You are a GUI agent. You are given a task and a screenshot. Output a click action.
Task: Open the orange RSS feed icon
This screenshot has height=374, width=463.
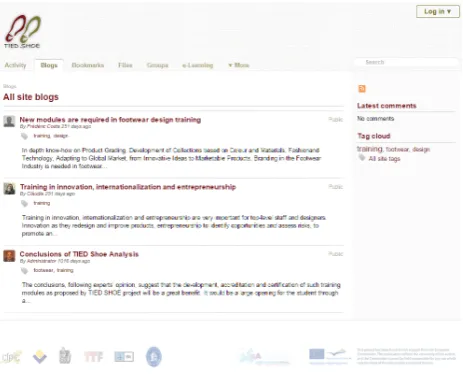coord(362,89)
